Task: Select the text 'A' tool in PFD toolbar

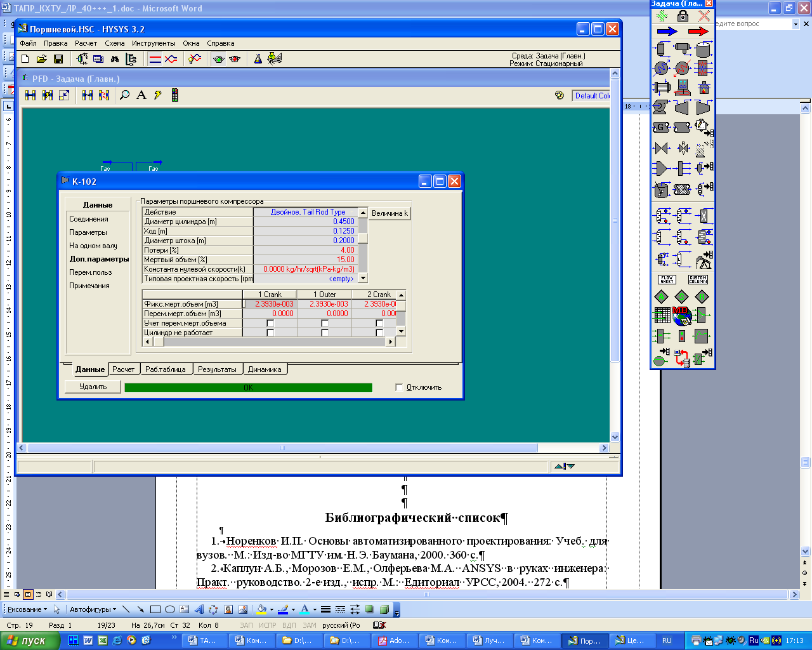Action: [141, 95]
